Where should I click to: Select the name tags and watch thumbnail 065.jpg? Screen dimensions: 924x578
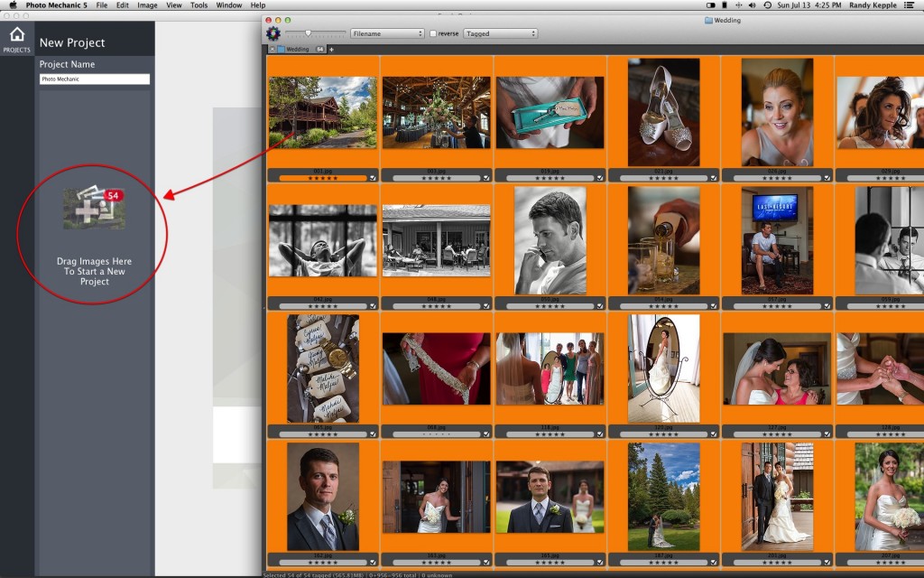pos(323,368)
